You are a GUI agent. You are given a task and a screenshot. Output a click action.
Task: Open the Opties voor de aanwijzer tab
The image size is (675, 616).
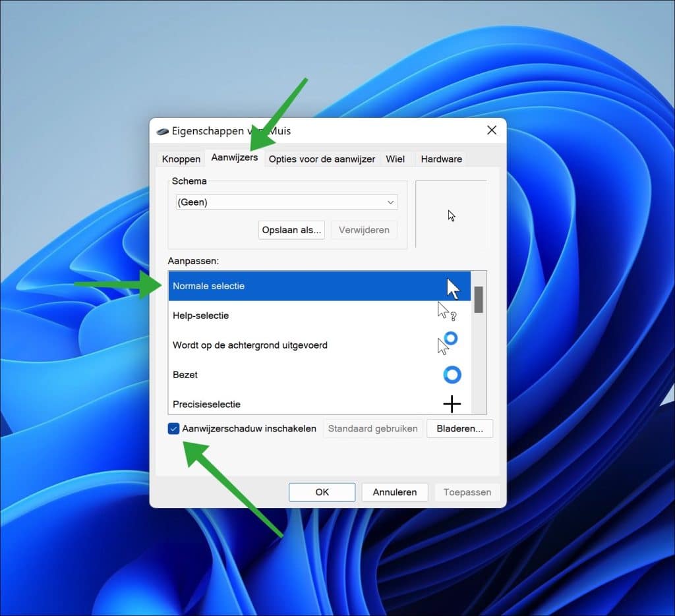point(322,159)
